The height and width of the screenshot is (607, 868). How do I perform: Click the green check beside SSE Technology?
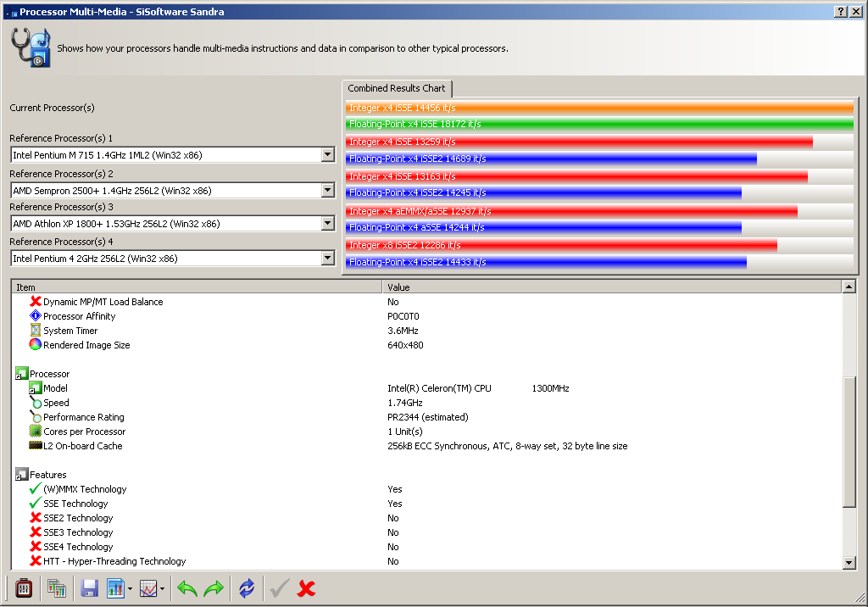pos(36,503)
